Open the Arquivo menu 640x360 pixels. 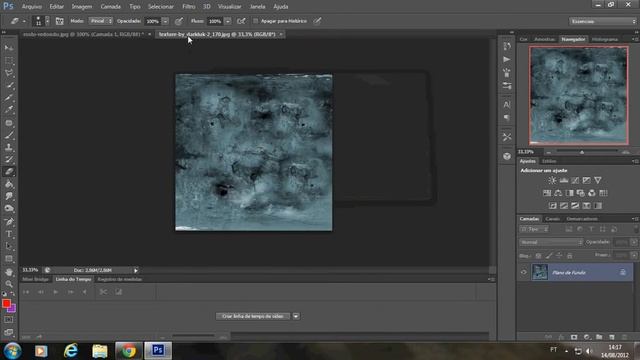31,7
